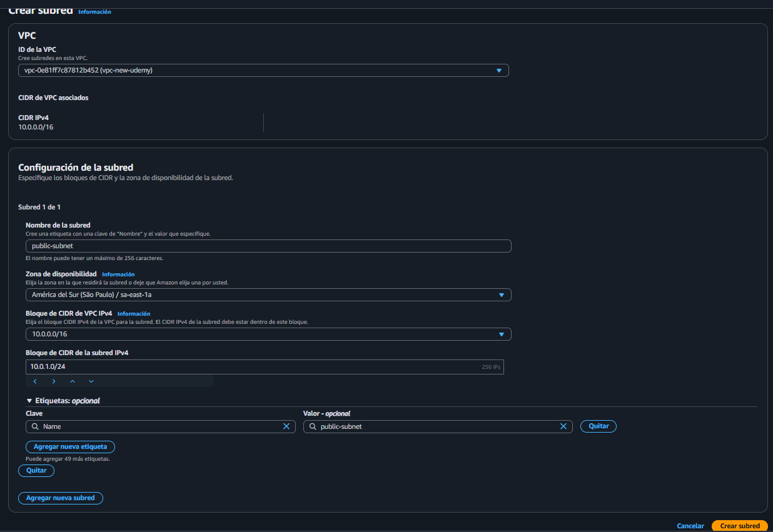Click the Crear subred button

(x=739, y=526)
